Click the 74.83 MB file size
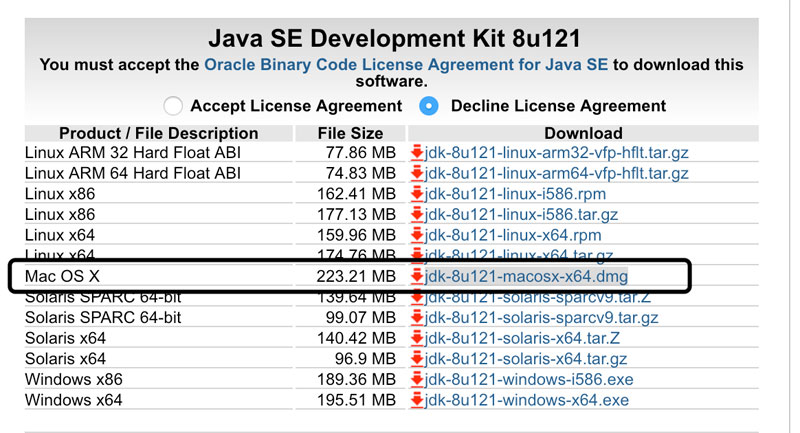Image resolution: width=800 pixels, height=433 pixels. tap(361, 173)
